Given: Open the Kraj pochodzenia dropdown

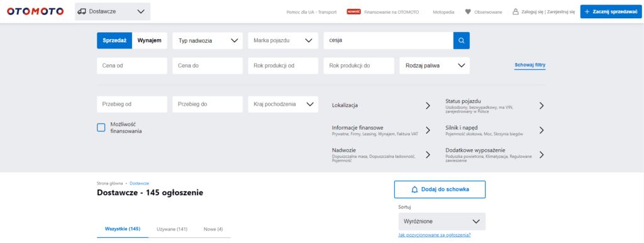Looking at the screenshot, I should pyautogui.click(x=283, y=105).
